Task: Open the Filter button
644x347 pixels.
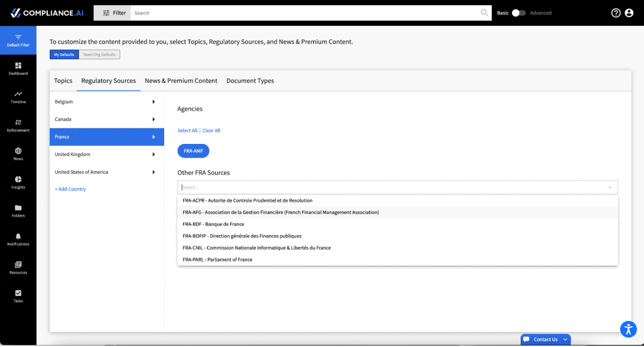Action: pos(112,13)
